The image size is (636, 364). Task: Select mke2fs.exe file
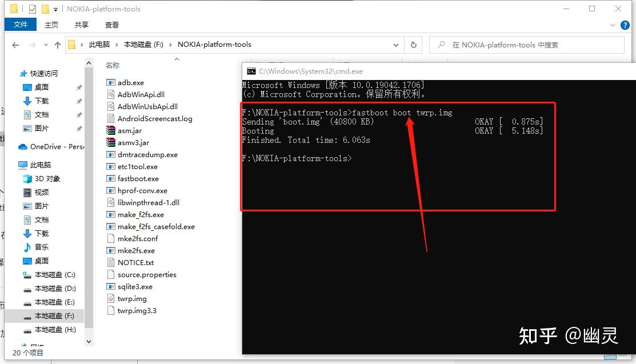[136, 251]
